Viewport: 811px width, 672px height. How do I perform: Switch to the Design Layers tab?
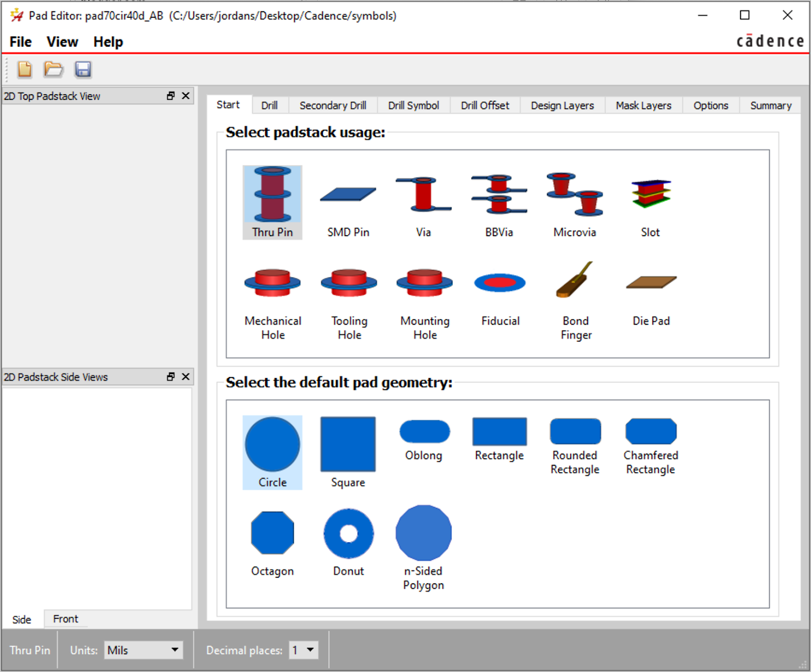[x=563, y=105]
